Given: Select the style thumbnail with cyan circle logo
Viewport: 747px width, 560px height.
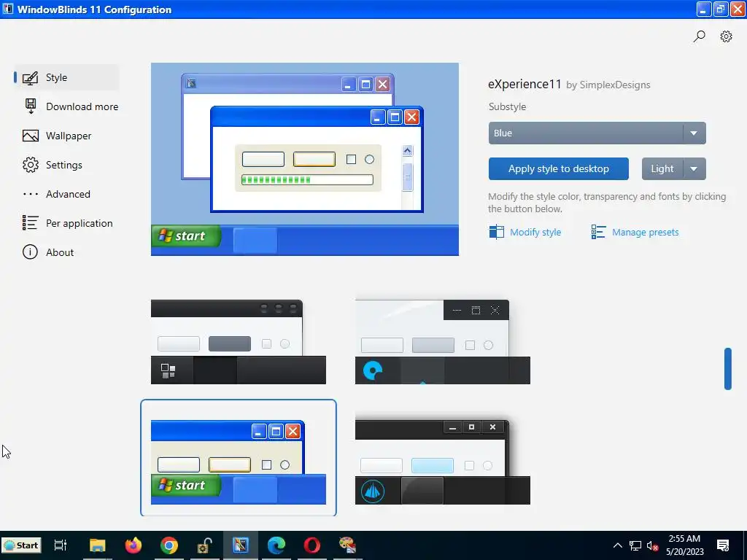Looking at the screenshot, I should pos(443,342).
